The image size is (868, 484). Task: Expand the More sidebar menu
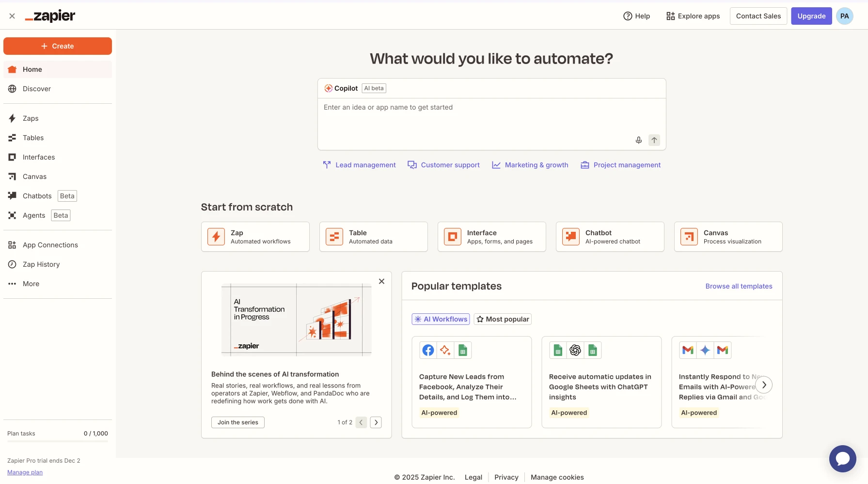click(x=31, y=284)
